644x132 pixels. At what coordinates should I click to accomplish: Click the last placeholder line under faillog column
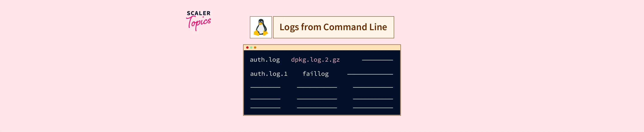click(x=317, y=108)
